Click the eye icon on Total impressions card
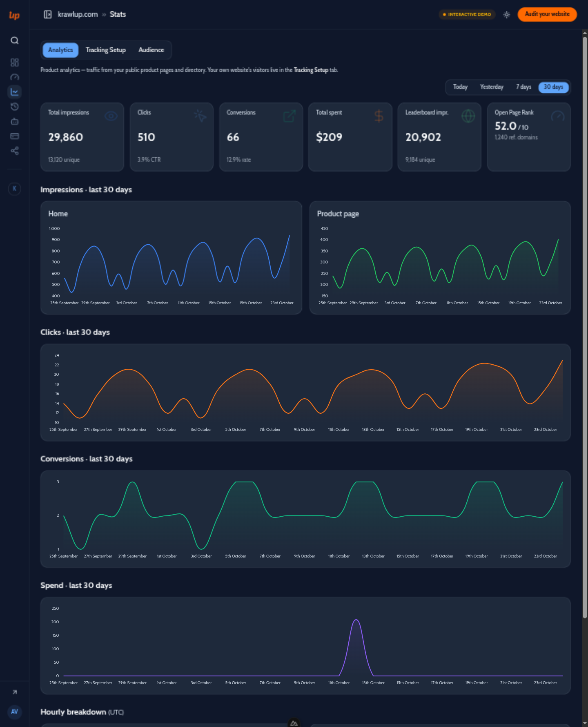 tap(111, 116)
